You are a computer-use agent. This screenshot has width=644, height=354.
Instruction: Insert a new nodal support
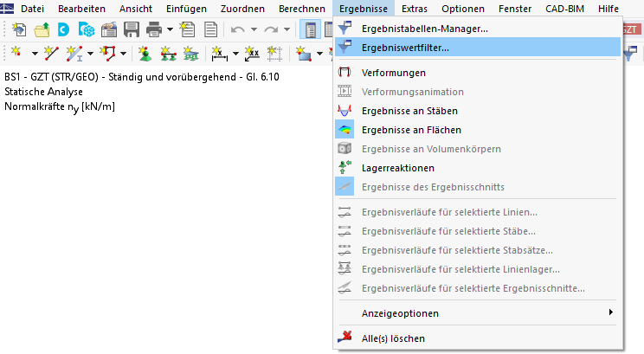(145, 54)
